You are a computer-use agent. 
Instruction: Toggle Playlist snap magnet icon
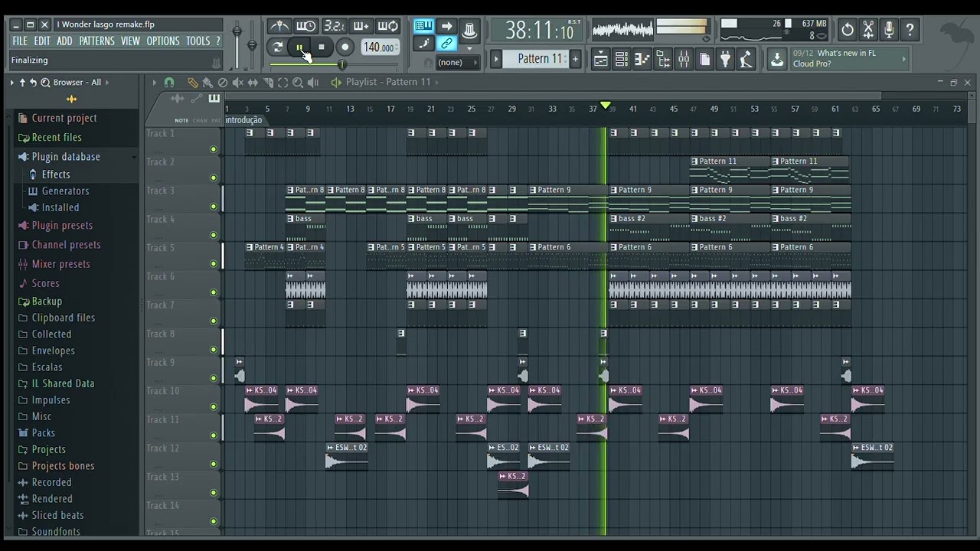pos(169,83)
